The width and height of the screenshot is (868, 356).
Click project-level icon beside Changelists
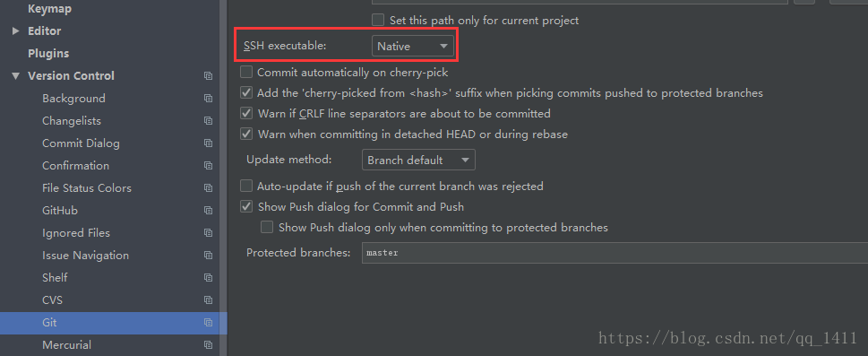coord(208,121)
